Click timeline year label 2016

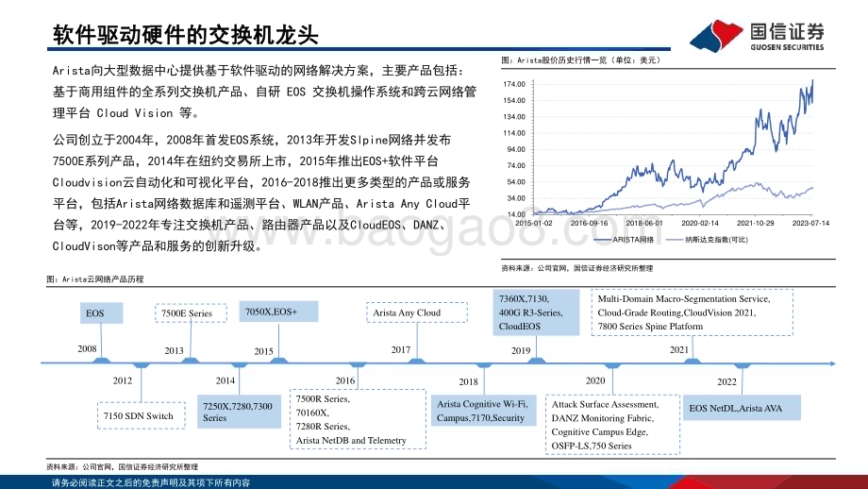pos(345,380)
